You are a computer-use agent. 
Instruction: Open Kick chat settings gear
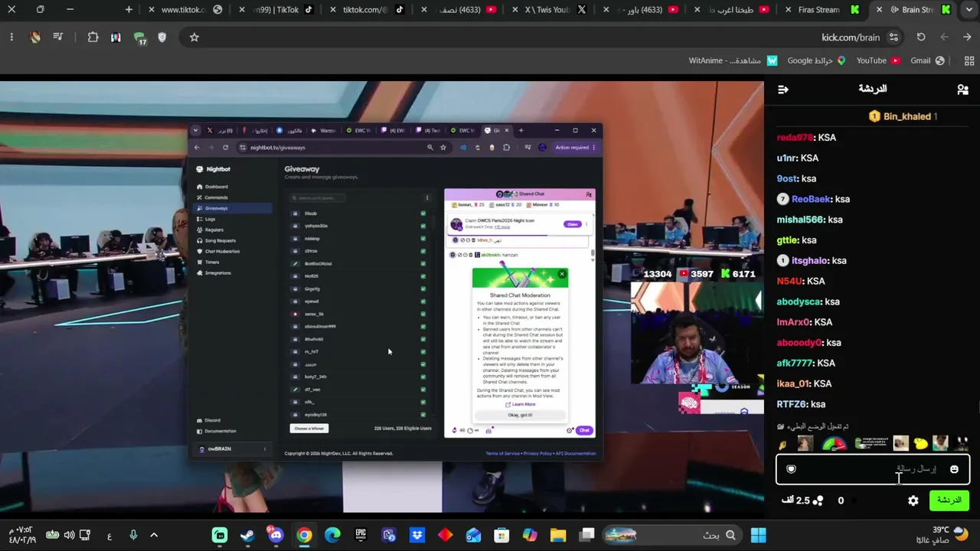tap(913, 500)
